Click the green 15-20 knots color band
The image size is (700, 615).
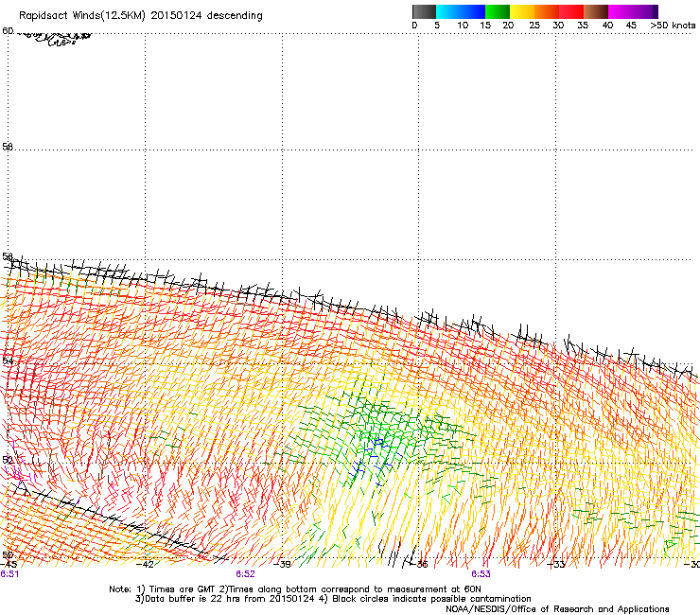click(498, 11)
